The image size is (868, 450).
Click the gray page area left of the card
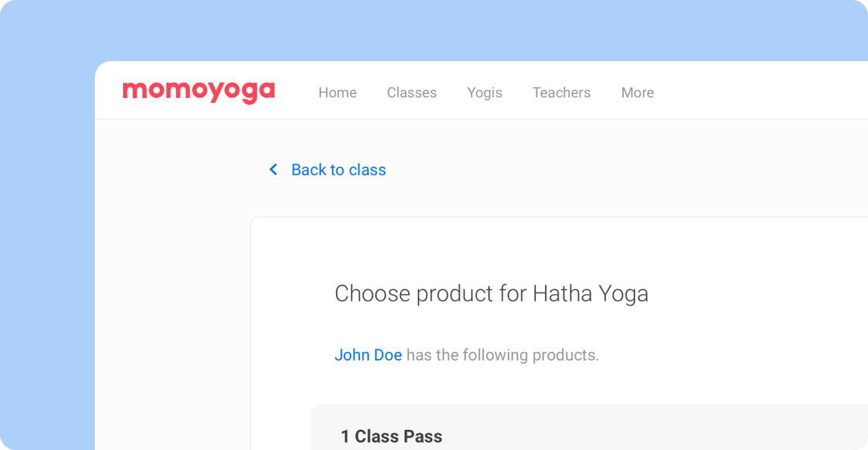173,305
